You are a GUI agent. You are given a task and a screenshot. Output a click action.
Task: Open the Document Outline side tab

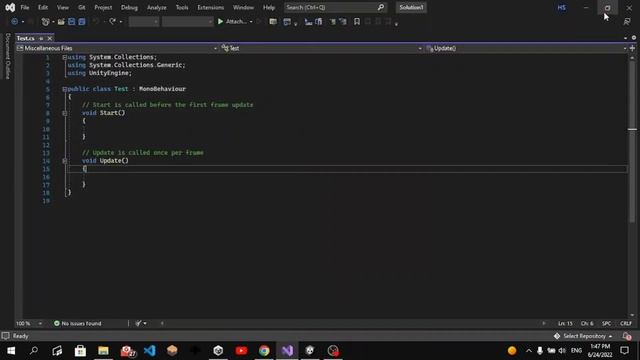(7, 56)
